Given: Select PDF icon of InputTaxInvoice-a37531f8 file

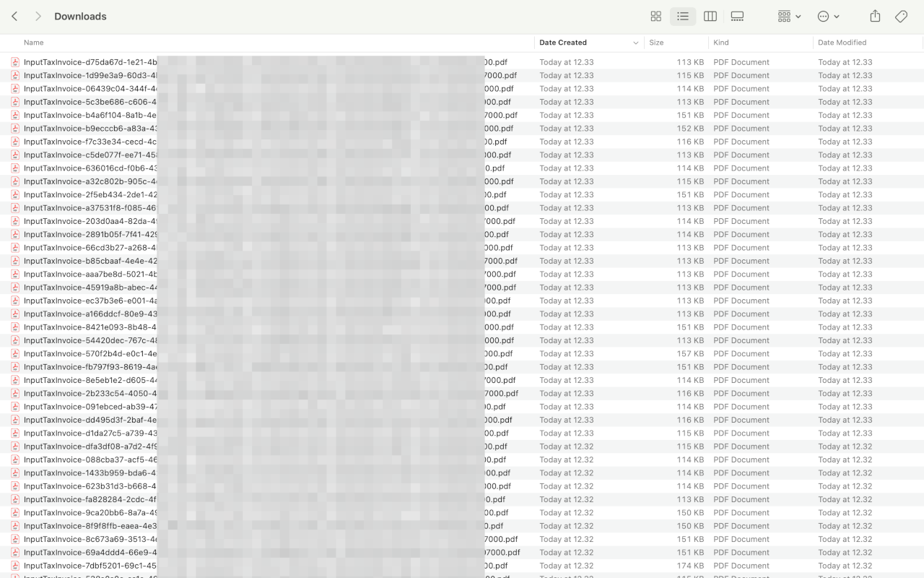Looking at the screenshot, I should pos(15,208).
